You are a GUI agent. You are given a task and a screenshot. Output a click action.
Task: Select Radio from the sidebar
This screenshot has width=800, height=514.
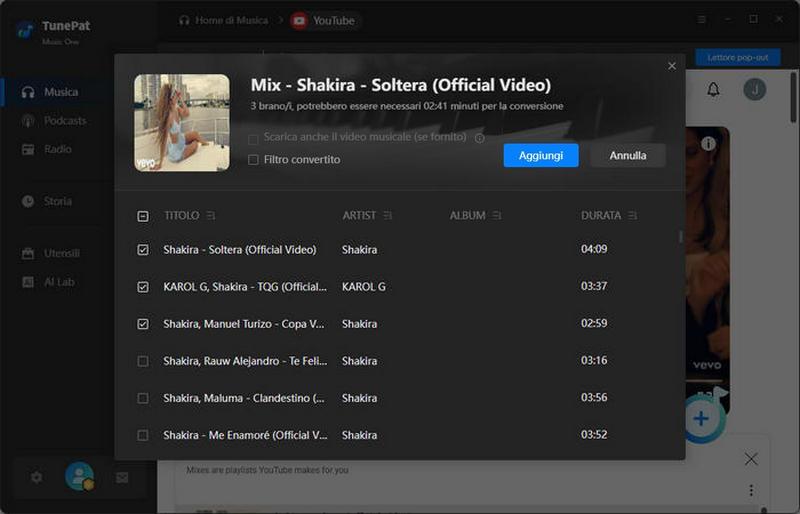[57, 149]
